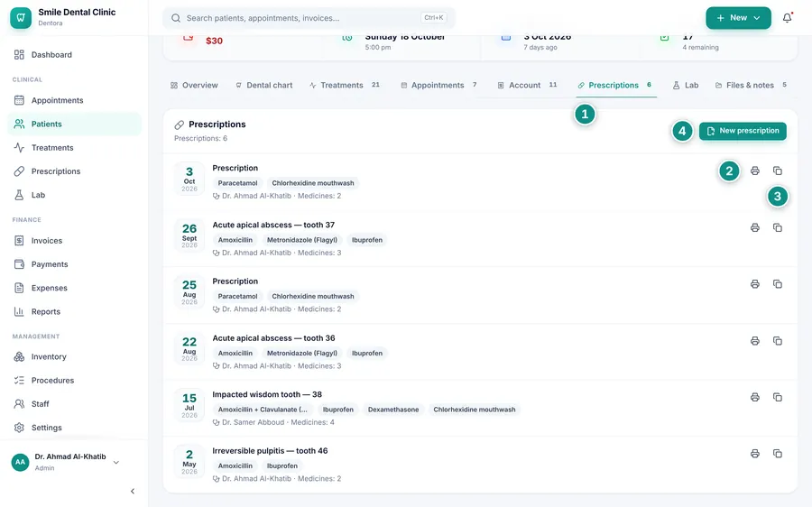This screenshot has width=812, height=507.
Task: Click the 2 May 2026 date badge
Action: tap(189, 461)
